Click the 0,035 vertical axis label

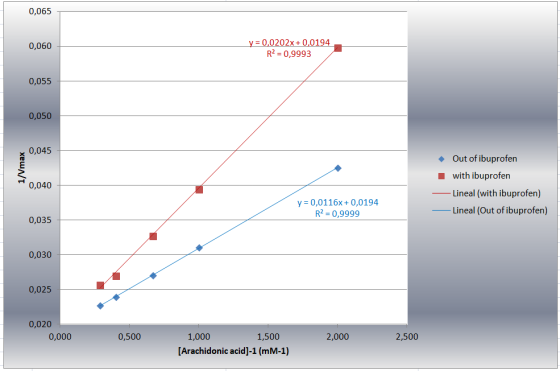coord(40,220)
